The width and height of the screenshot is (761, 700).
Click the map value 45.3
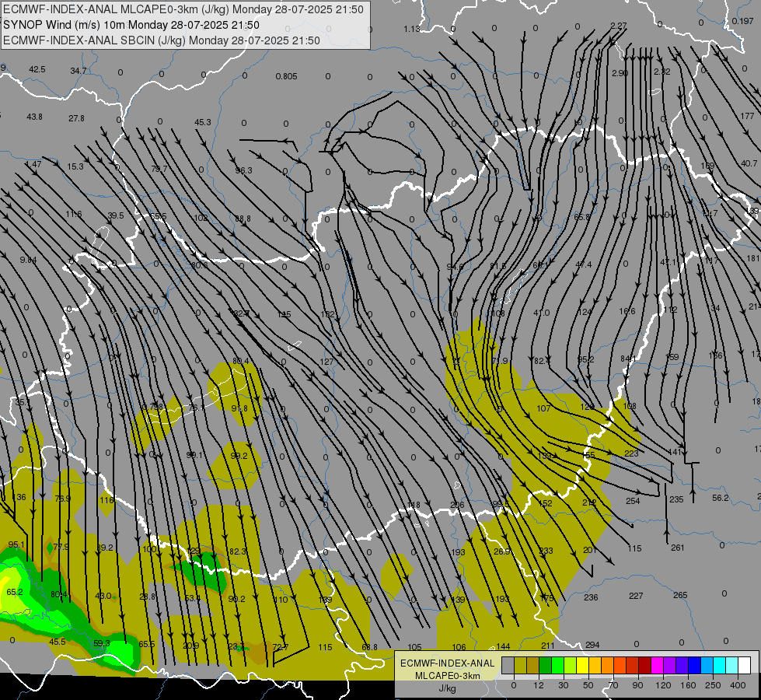click(202, 122)
